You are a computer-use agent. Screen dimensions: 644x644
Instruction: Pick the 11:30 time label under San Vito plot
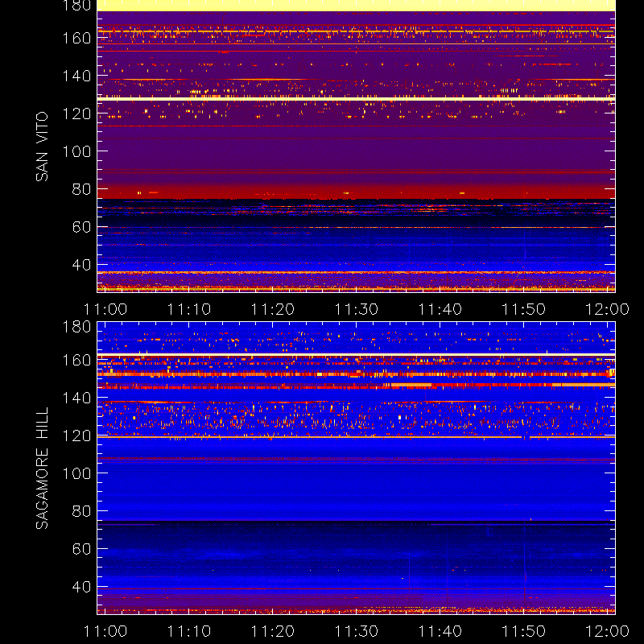coord(356,309)
